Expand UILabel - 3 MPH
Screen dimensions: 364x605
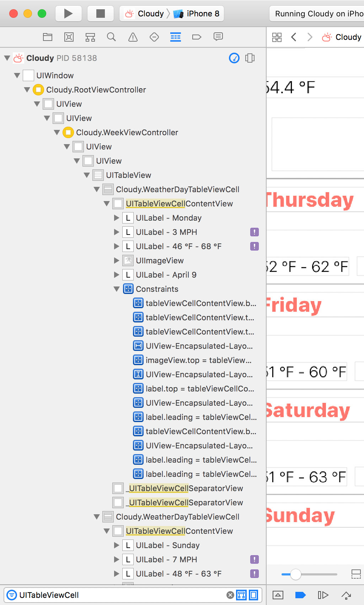click(x=117, y=232)
